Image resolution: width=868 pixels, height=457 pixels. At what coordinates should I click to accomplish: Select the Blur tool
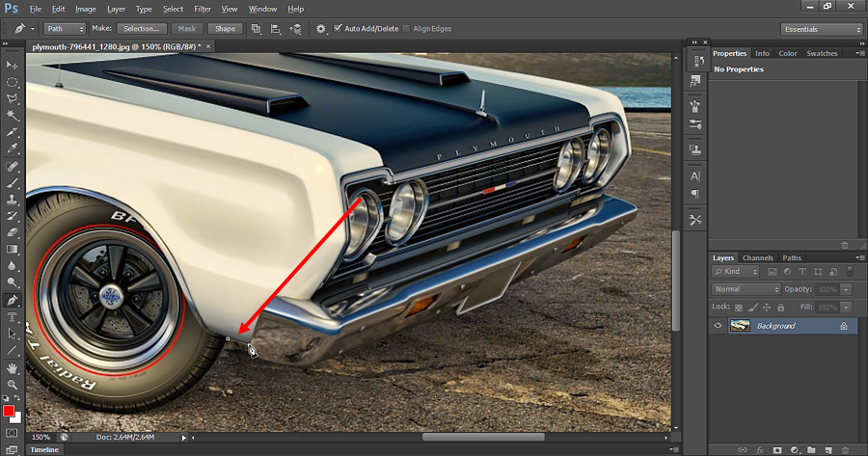[x=12, y=265]
